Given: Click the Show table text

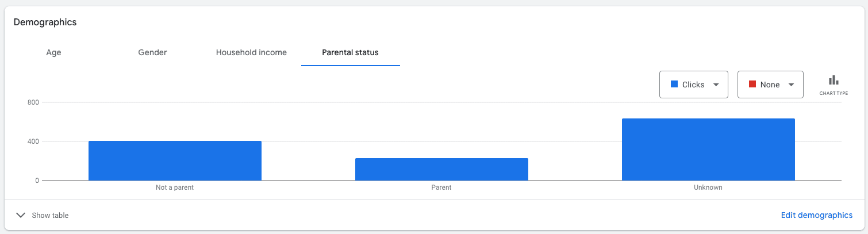Looking at the screenshot, I should click(x=50, y=216).
